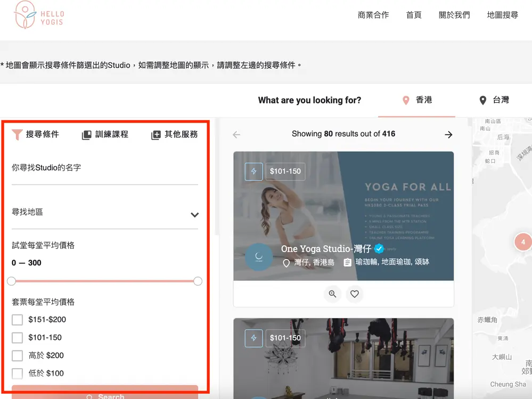This screenshot has height=399, width=532.
Task: Click $101-150 tag on the aerial yoga card
Action: (x=285, y=338)
